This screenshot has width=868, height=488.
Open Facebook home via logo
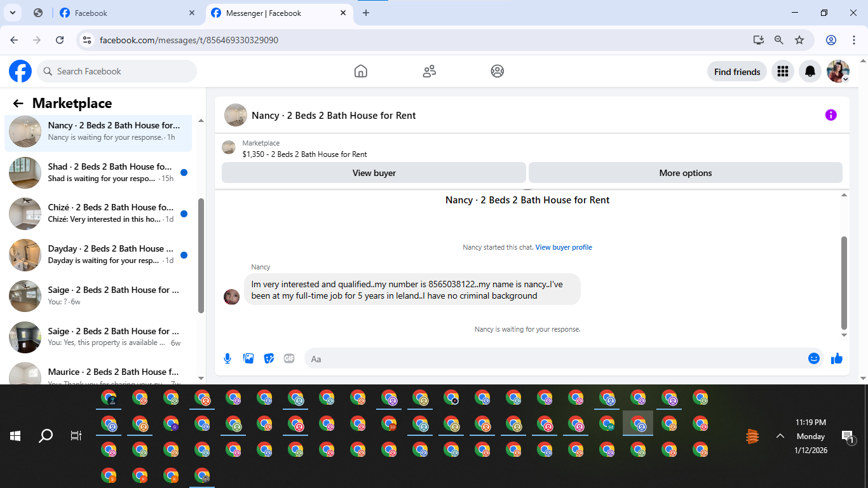20,71
